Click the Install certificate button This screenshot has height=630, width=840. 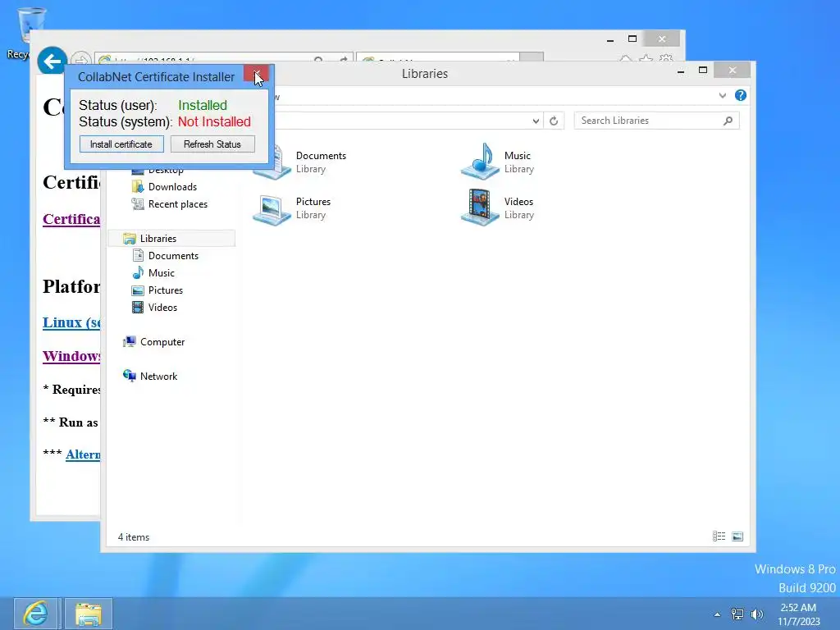coord(121,144)
